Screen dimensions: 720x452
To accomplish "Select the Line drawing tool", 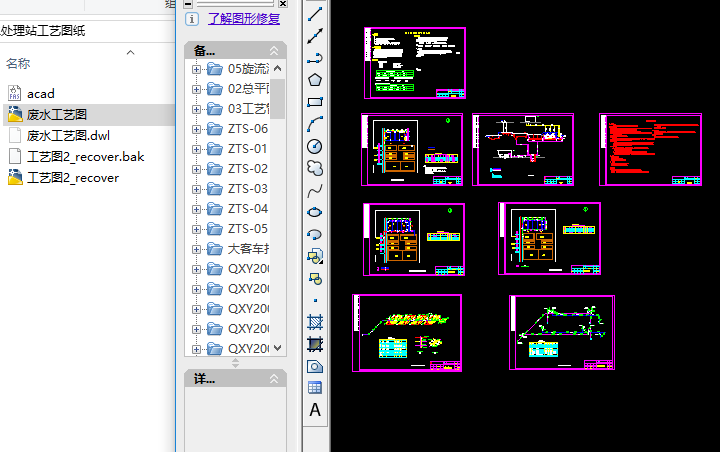I will click(315, 14).
